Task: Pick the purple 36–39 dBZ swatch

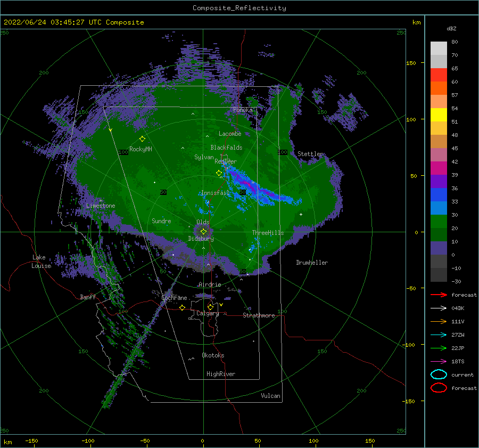Action: (439, 182)
